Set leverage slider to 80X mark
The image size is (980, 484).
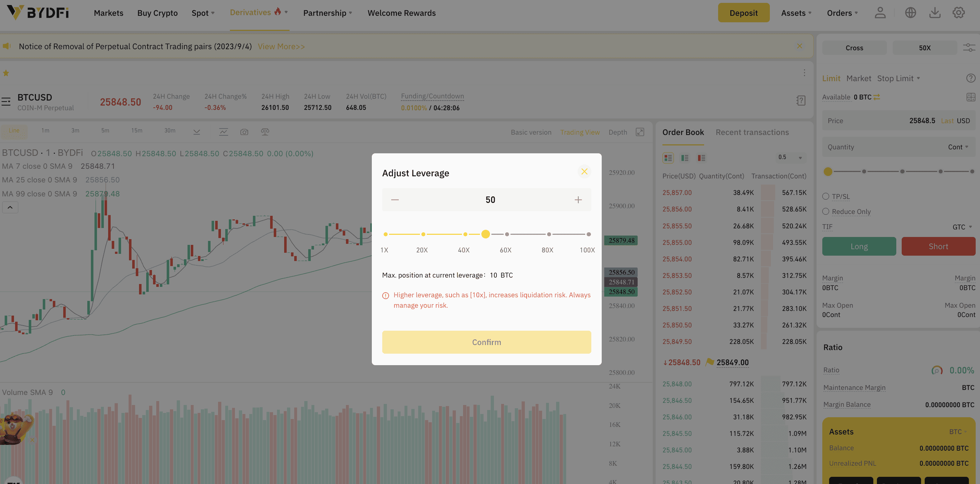(549, 234)
